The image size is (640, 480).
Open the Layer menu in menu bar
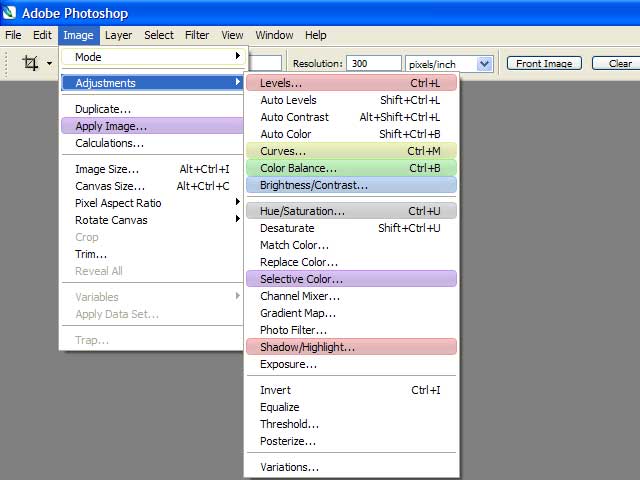(x=118, y=35)
